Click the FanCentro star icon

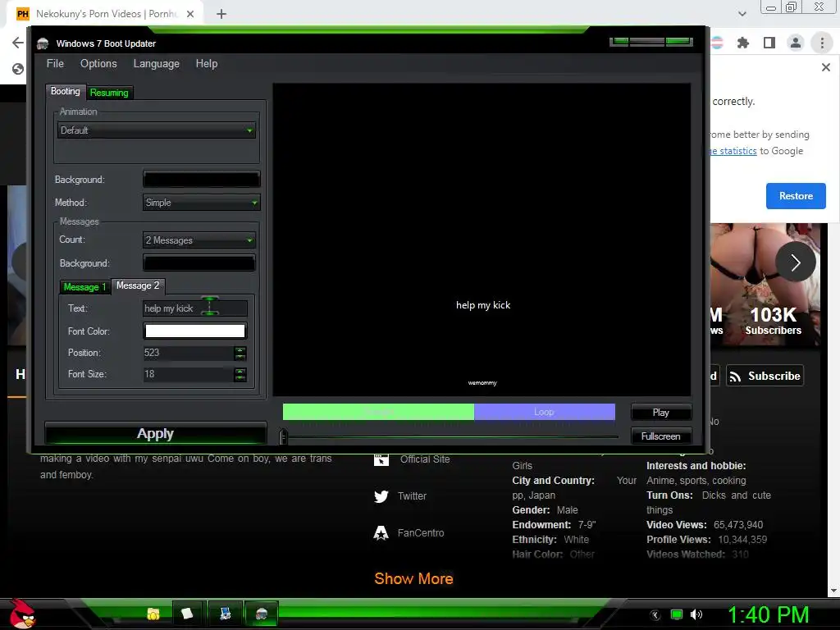381,533
